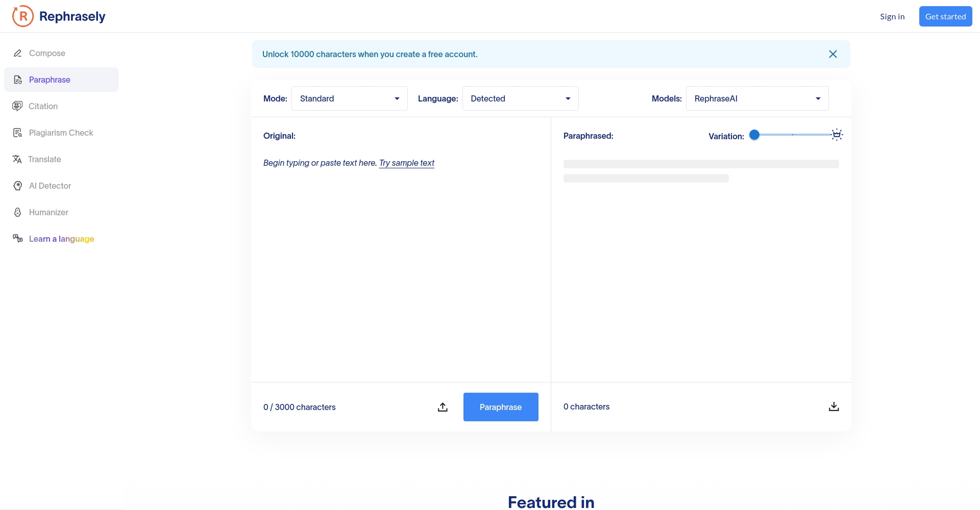Open Learn a language menu item
980x510 pixels.
61,239
